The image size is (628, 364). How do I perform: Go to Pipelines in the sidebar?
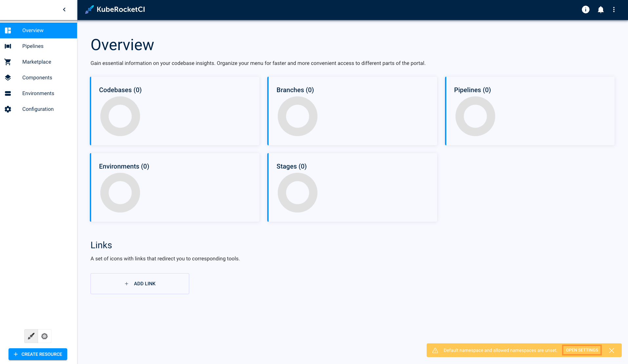tap(33, 46)
